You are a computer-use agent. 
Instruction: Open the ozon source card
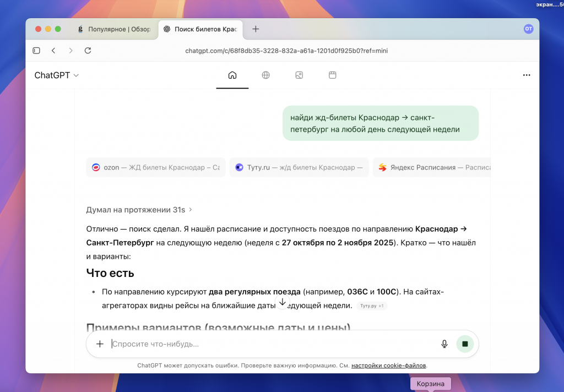click(156, 167)
